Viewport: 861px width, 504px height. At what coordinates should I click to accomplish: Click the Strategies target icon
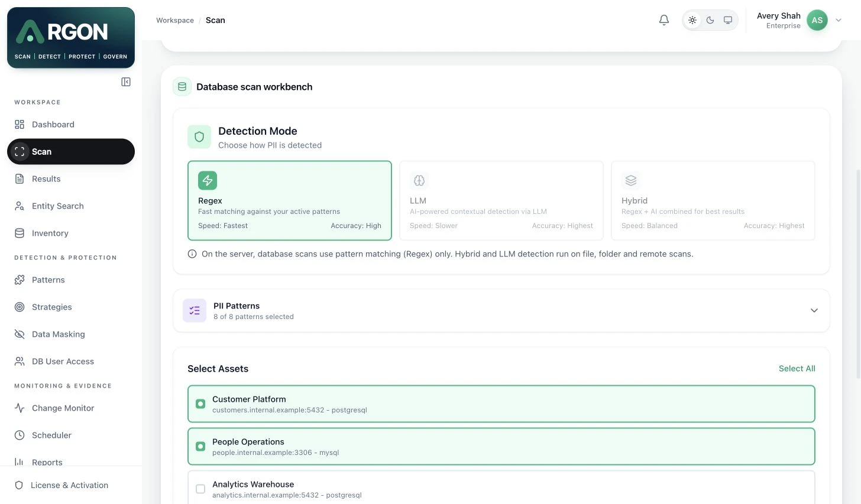pos(20,307)
